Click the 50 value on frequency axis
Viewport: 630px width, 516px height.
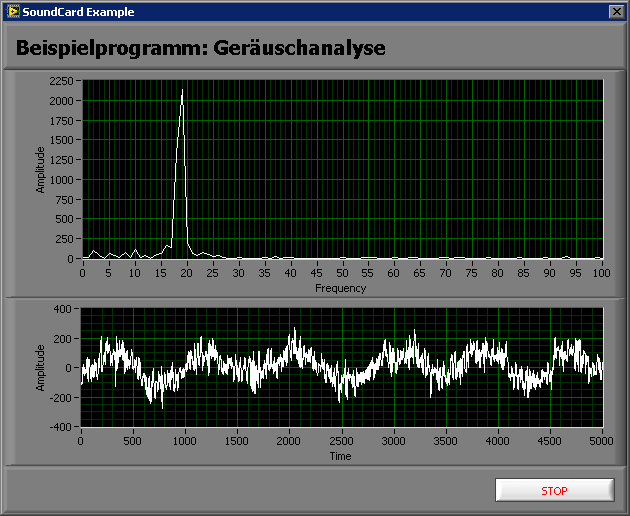(342, 273)
